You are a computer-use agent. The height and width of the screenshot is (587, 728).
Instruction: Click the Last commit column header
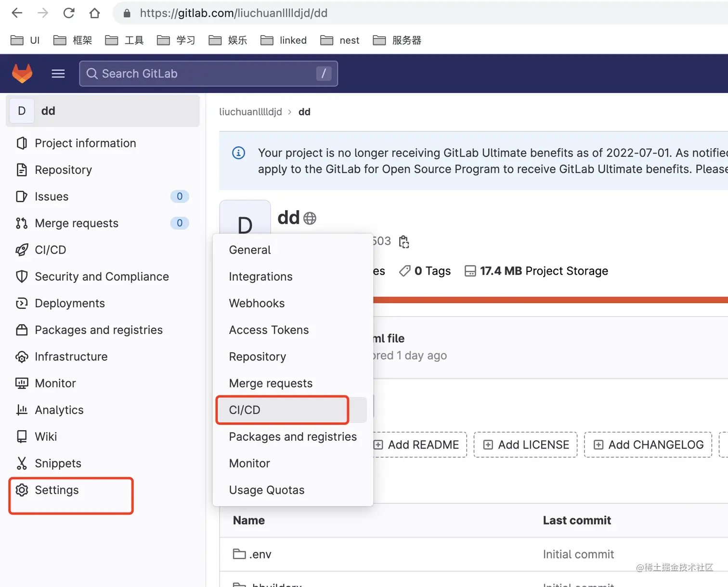click(x=577, y=520)
